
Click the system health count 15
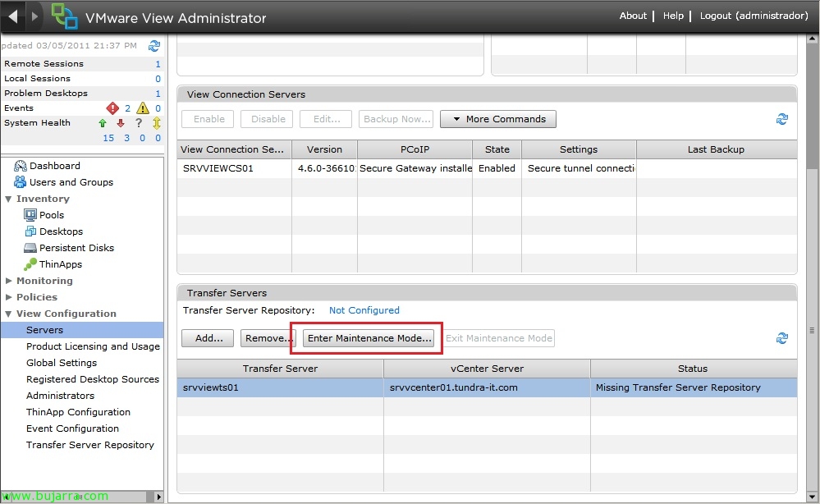108,138
